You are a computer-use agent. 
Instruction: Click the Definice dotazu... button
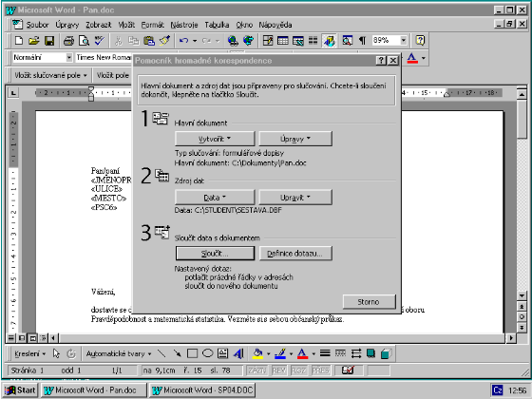tap(295, 254)
